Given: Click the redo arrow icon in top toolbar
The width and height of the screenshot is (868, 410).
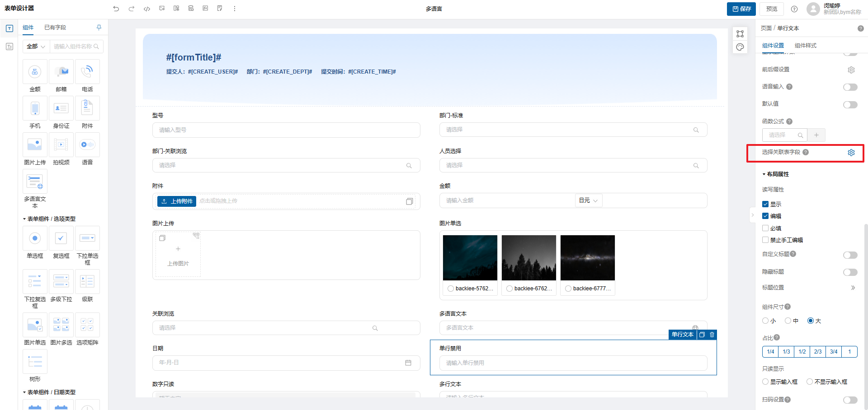Looking at the screenshot, I should click(x=132, y=9).
